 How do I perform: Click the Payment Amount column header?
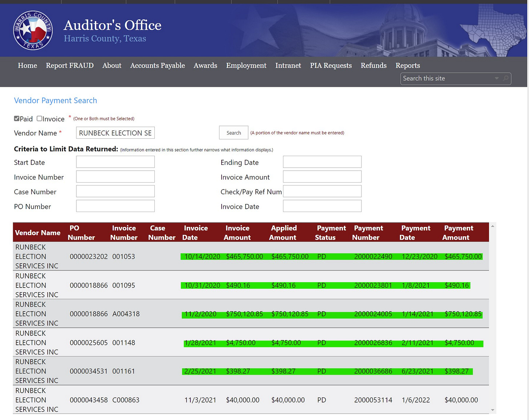pyautogui.click(x=458, y=233)
